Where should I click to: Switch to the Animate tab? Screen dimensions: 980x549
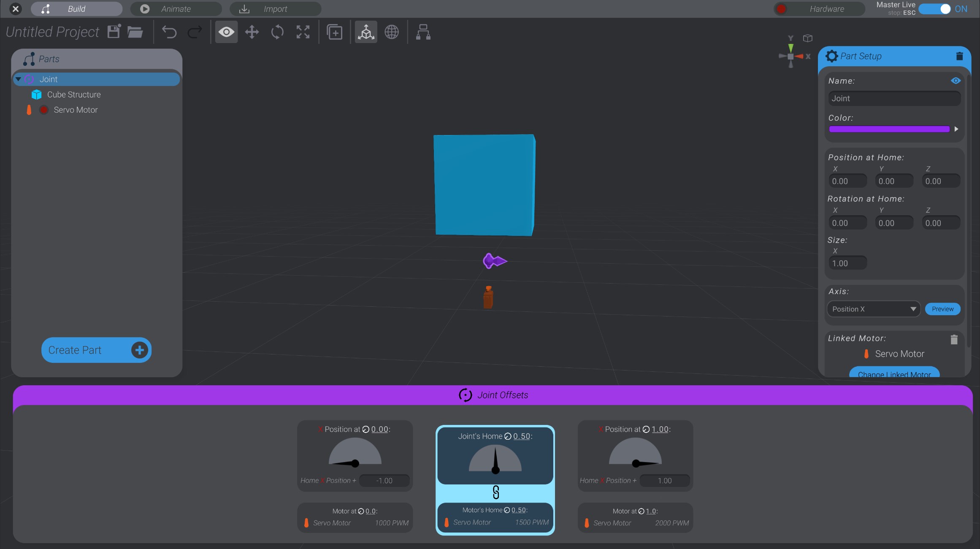[x=176, y=8]
